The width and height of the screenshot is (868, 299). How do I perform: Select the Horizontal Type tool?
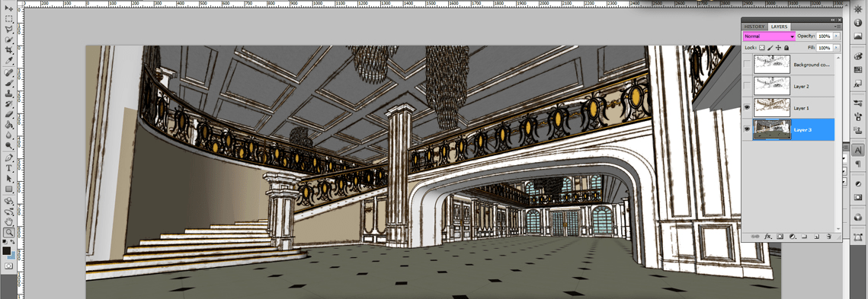click(x=9, y=168)
